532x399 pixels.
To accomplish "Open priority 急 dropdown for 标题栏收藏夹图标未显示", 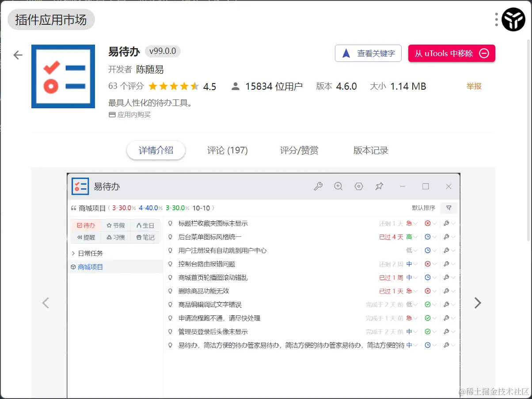I will pyautogui.click(x=412, y=224).
